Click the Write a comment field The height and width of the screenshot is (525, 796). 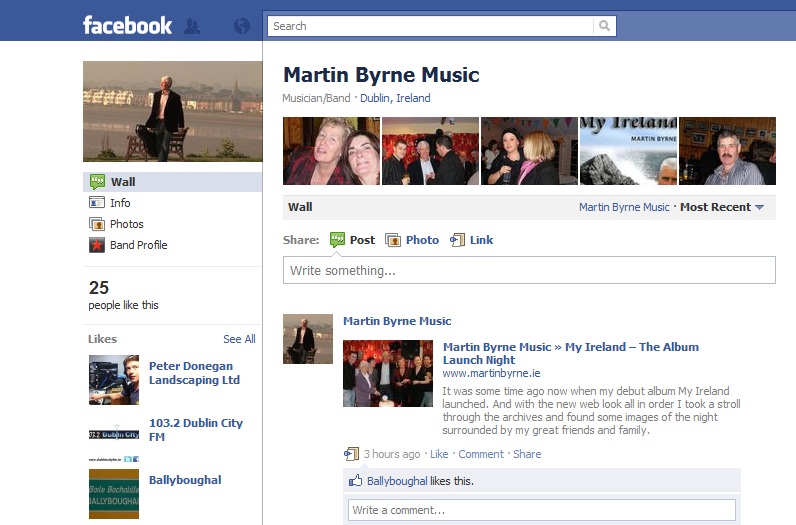click(542, 510)
